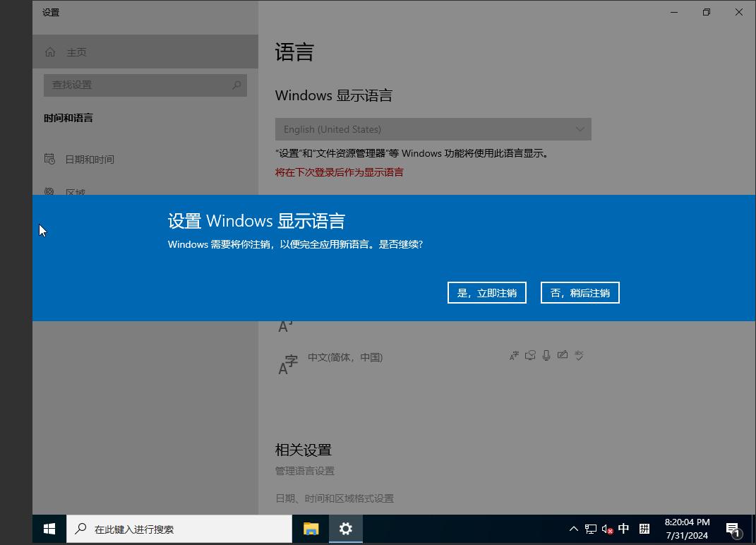Close the 设置 window

[x=738, y=12]
